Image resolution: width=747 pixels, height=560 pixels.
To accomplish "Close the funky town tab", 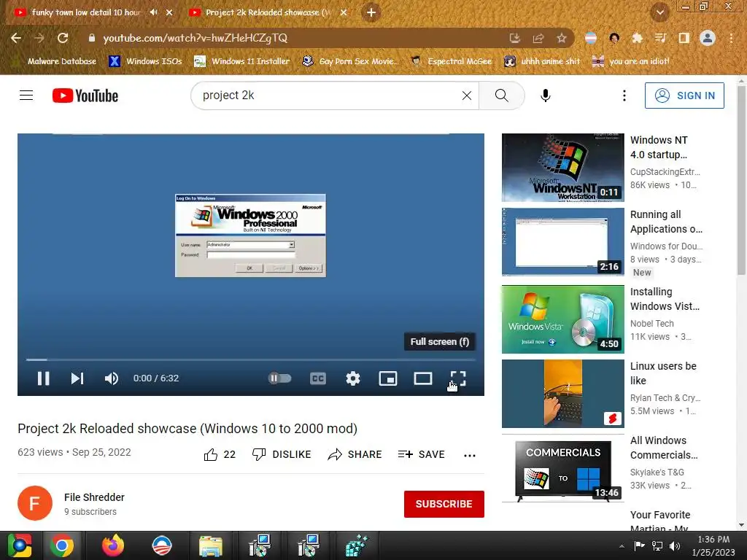I will [169, 12].
